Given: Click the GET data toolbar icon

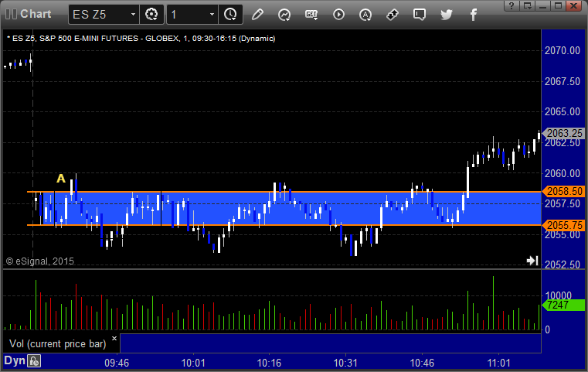Looking at the screenshot, I should click(x=311, y=15).
